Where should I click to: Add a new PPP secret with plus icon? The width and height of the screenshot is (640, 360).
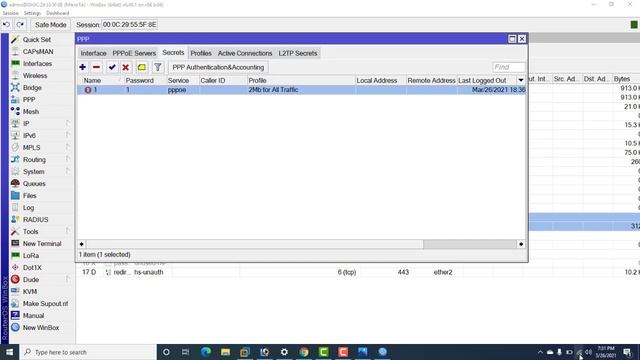(82, 67)
